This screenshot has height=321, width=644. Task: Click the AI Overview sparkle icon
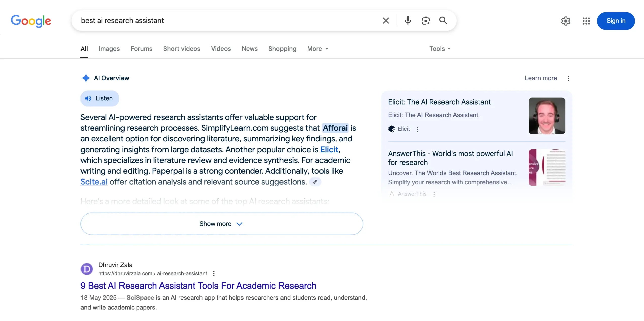coord(86,78)
